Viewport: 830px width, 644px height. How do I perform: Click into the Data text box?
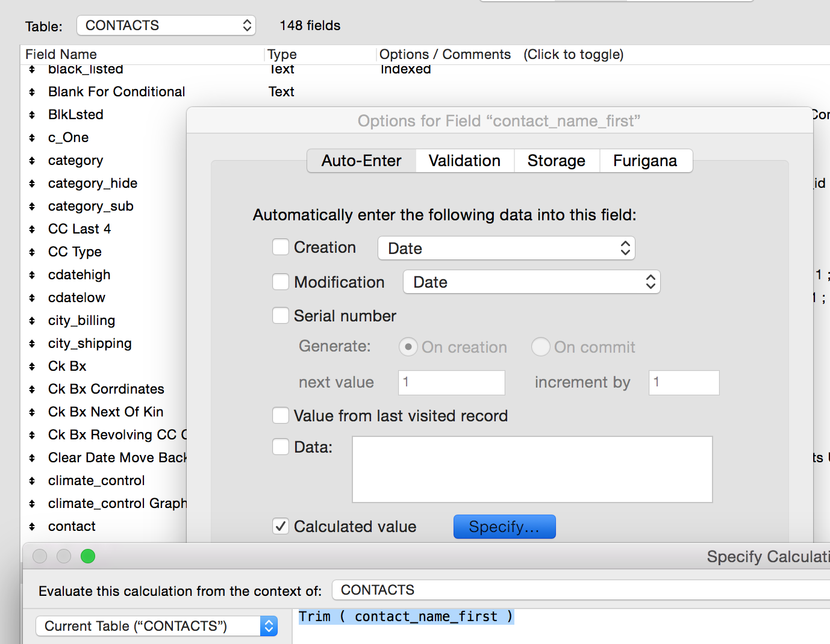(x=532, y=469)
